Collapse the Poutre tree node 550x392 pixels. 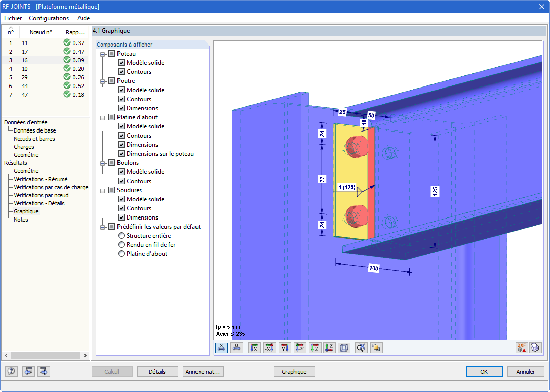103,81
